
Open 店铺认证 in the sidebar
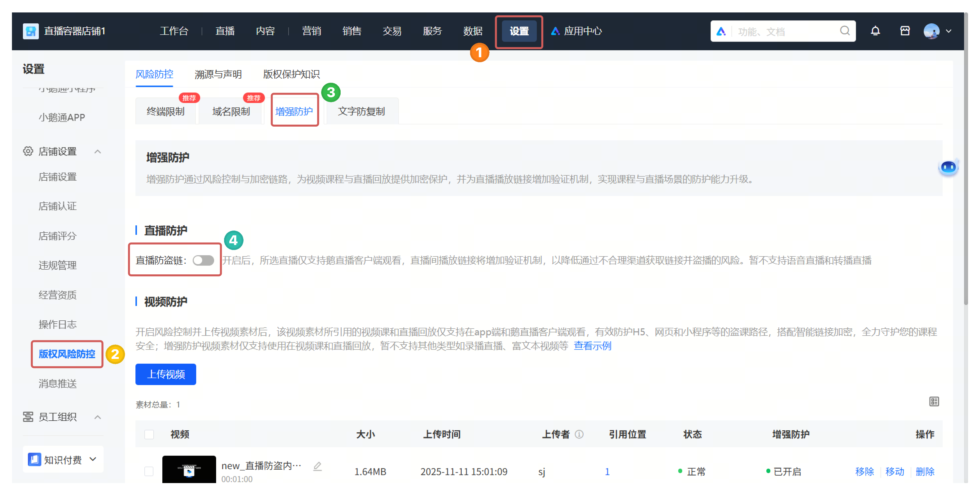point(58,206)
